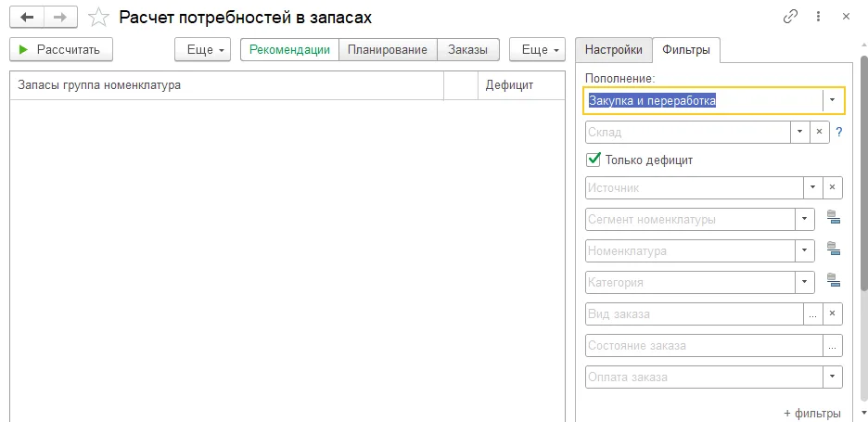
Task: Open the three-dot window menu
Action: tap(818, 18)
